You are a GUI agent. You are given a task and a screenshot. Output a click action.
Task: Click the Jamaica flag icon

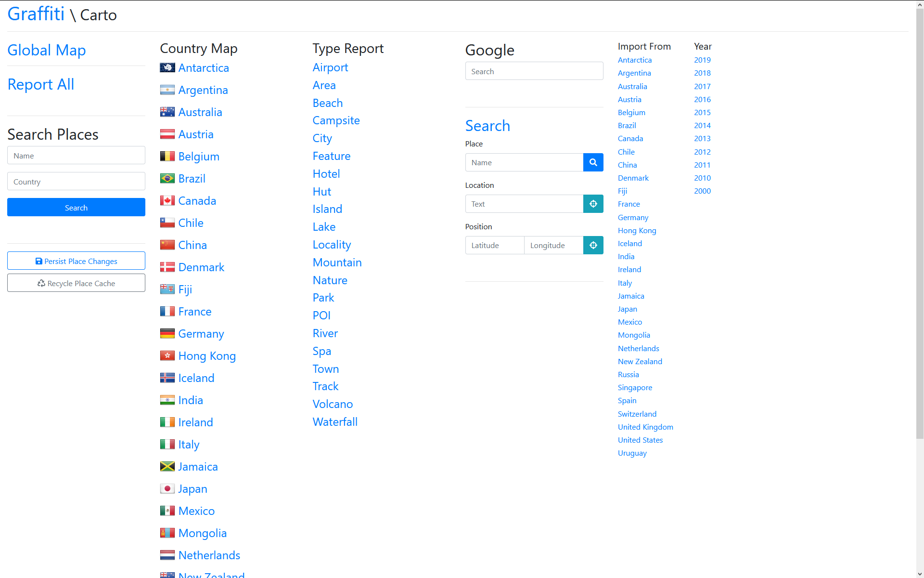click(x=167, y=467)
